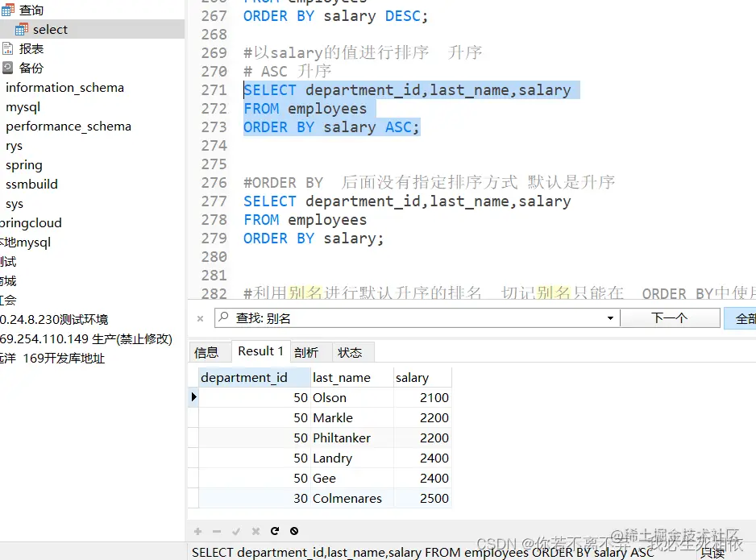Select information_schema database
This screenshot has height=560, width=756.
[64, 88]
